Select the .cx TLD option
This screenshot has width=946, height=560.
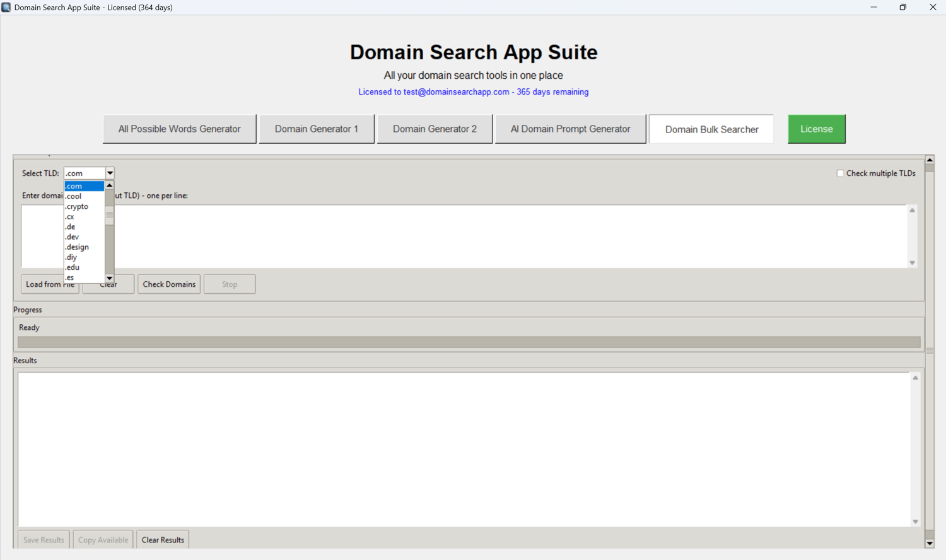[84, 216]
